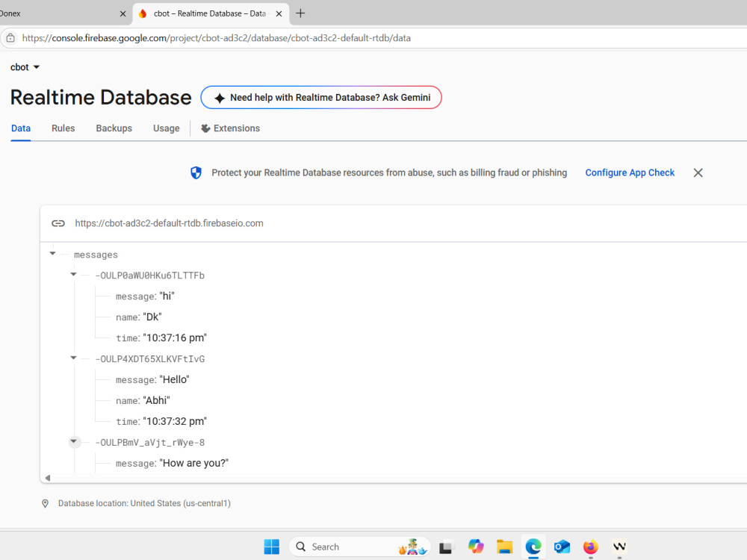This screenshot has width=747, height=560.
Task: Click the database URL link icon
Action: click(x=58, y=223)
